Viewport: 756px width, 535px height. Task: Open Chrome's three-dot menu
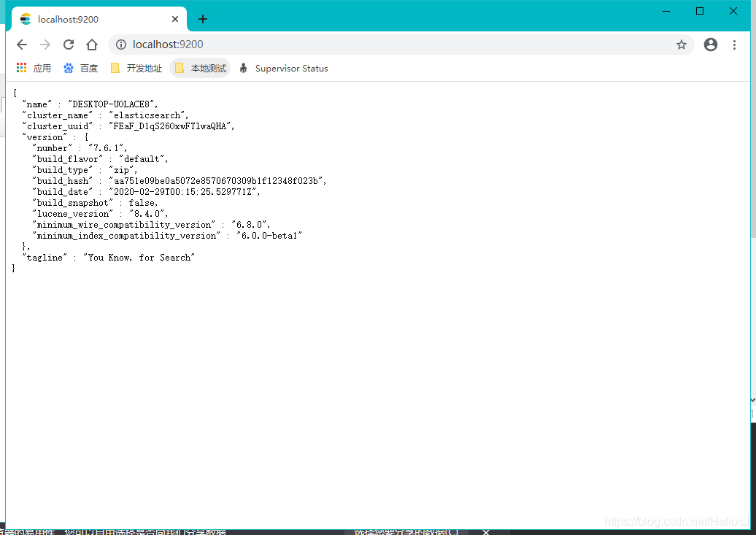point(734,45)
